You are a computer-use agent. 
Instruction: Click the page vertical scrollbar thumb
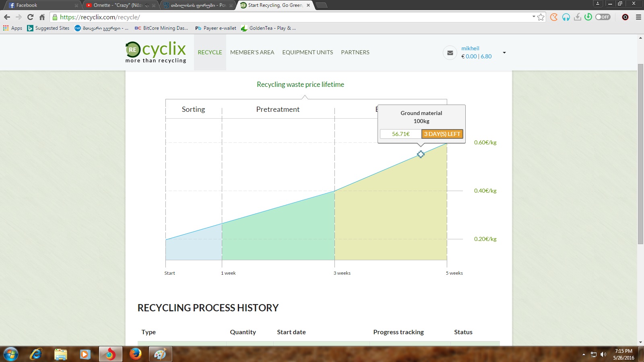click(x=640, y=154)
